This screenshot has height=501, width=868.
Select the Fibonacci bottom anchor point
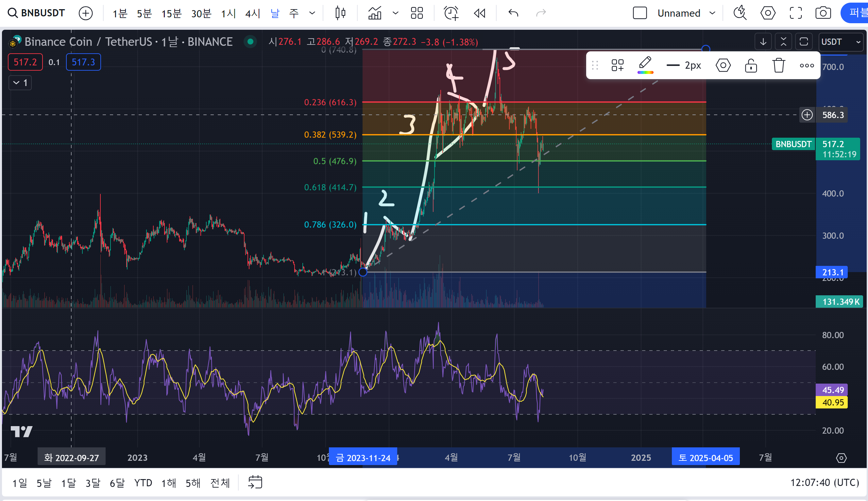tap(363, 272)
